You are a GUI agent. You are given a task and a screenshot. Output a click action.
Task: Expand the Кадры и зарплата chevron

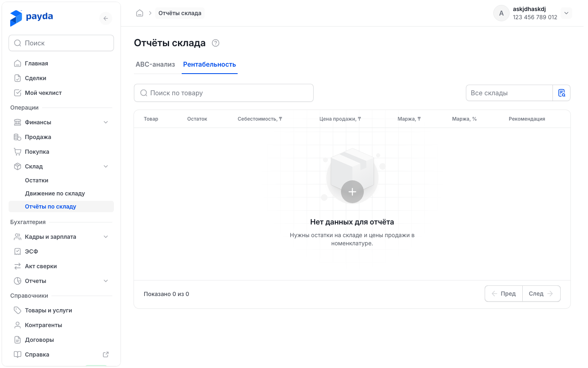click(x=106, y=237)
